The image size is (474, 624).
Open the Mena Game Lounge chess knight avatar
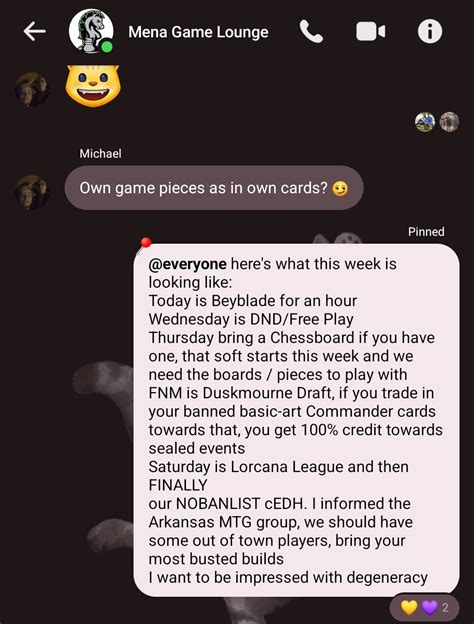[x=91, y=31]
